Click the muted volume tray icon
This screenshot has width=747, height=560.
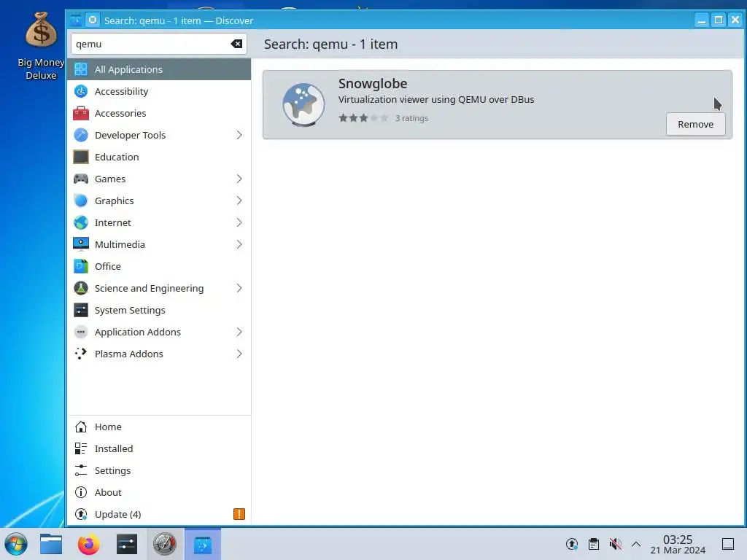click(x=616, y=544)
